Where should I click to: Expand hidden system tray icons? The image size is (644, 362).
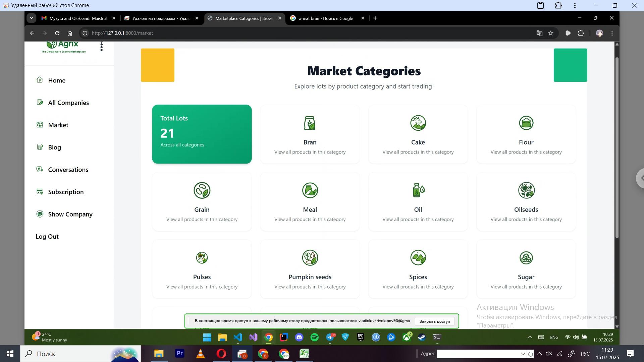point(530,337)
